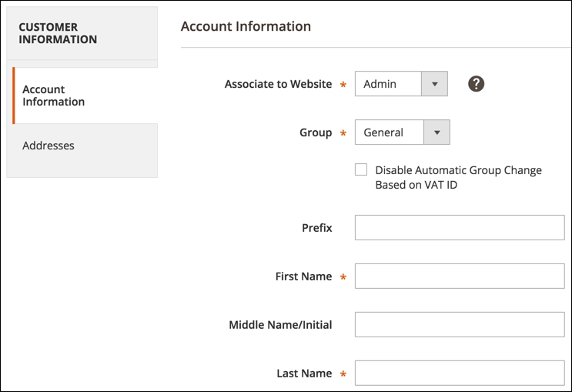Viewport: 572px width, 392px height.
Task: Click the Last Name label
Action: tap(304, 374)
